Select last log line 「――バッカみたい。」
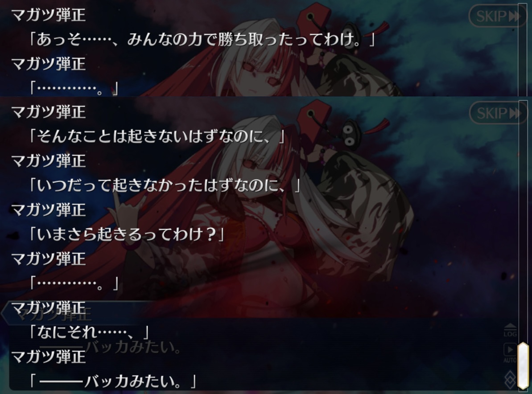Image resolution: width=532 pixels, height=394 pixels. click(x=112, y=381)
